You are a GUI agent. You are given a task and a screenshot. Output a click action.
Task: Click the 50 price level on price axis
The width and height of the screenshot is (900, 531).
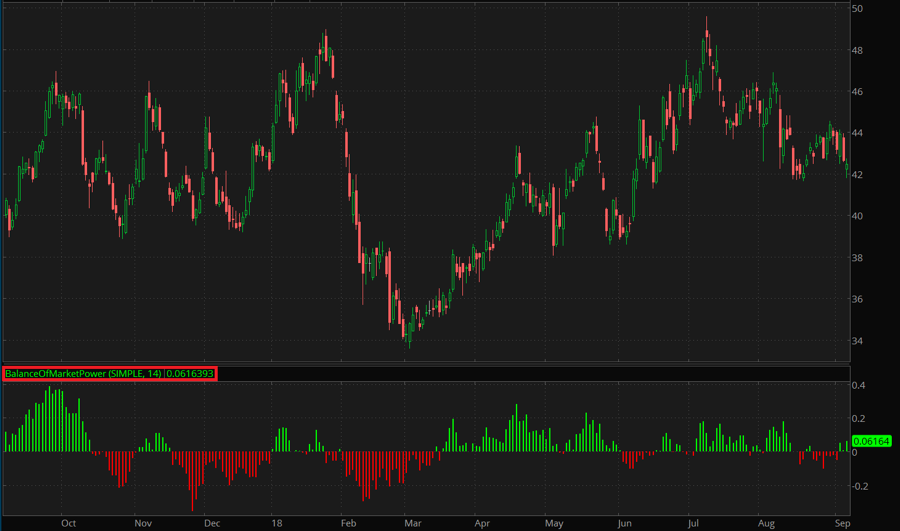[x=857, y=9]
